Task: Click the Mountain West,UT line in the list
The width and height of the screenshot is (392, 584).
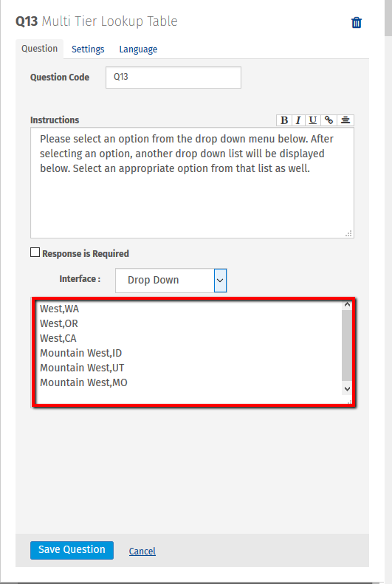Action: pyautogui.click(x=82, y=368)
